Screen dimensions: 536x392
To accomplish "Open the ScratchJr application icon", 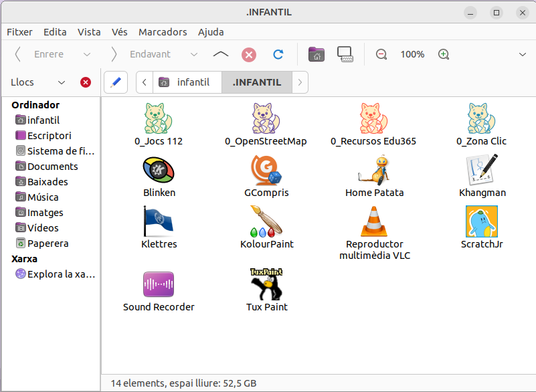I will pos(481,222).
